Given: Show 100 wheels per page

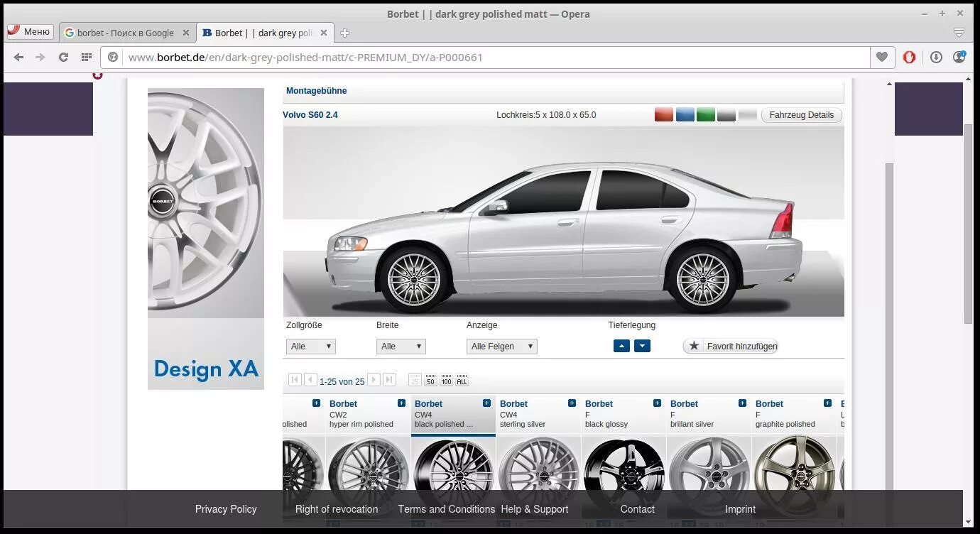Looking at the screenshot, I should [446, 381].
